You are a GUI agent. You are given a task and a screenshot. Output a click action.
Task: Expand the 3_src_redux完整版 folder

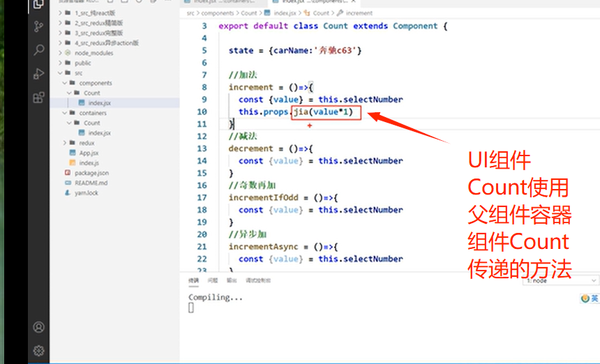tap(60, 33)
